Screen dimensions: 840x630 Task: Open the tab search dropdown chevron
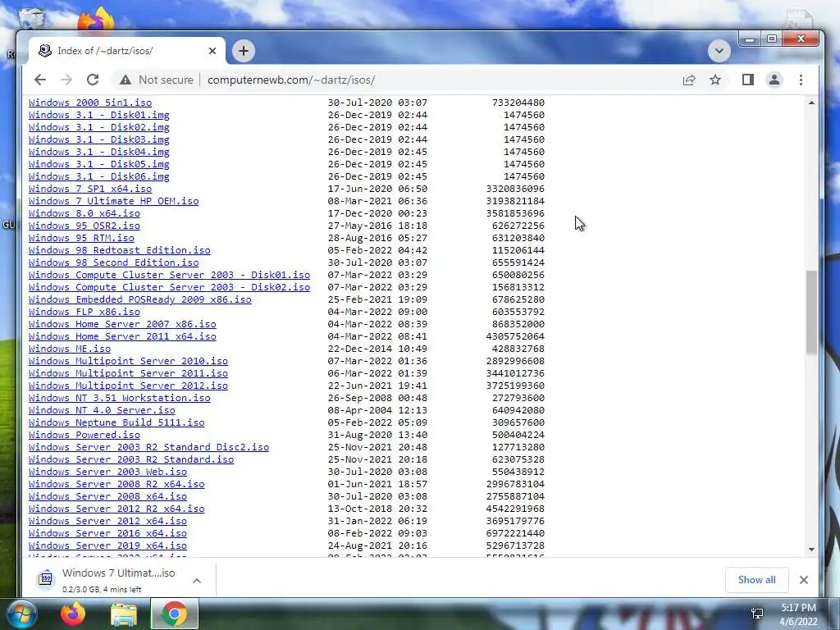(x=719, y=52)
